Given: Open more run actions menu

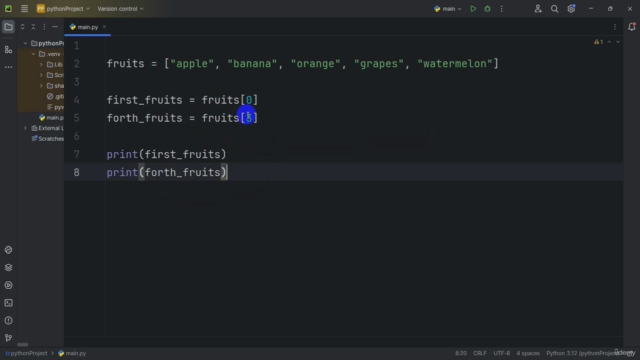Looking at the screenshot, I should (x=502, y=9).
